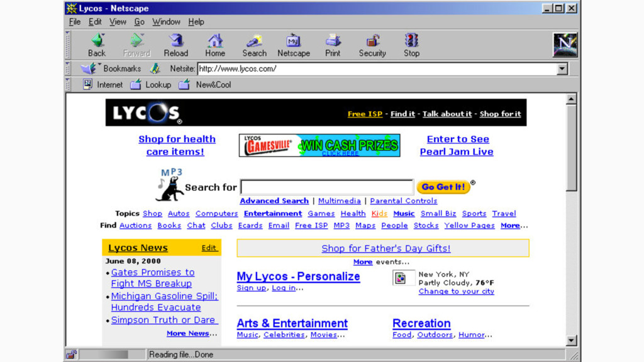Open the Auctions find link
The width and height of the screenshot is (644, 362).
136,226
